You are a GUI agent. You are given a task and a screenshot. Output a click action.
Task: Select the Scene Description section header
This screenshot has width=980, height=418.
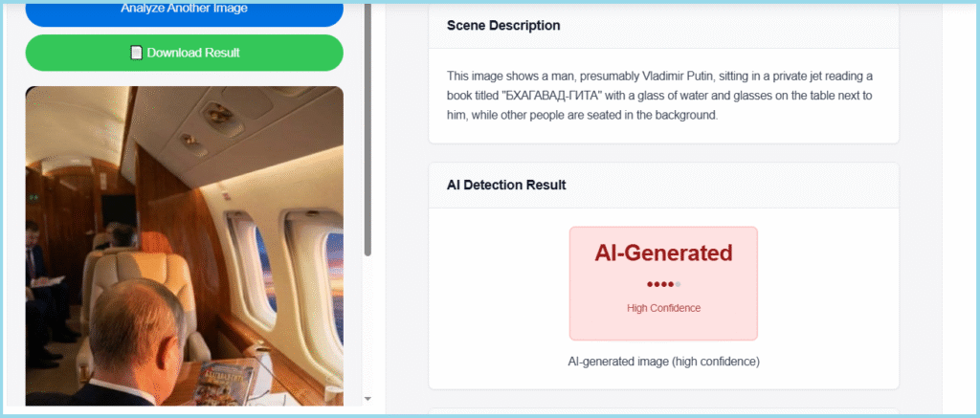pos(503,25)
